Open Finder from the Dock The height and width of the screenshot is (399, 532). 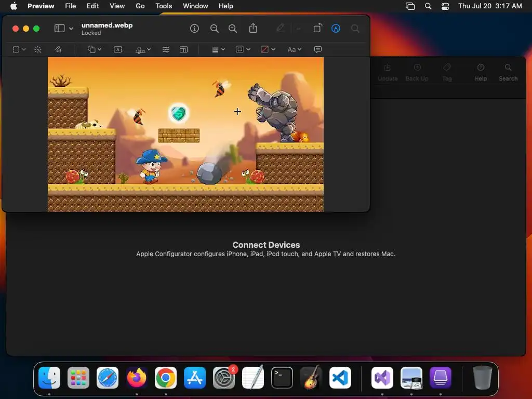tap(49, 378)
